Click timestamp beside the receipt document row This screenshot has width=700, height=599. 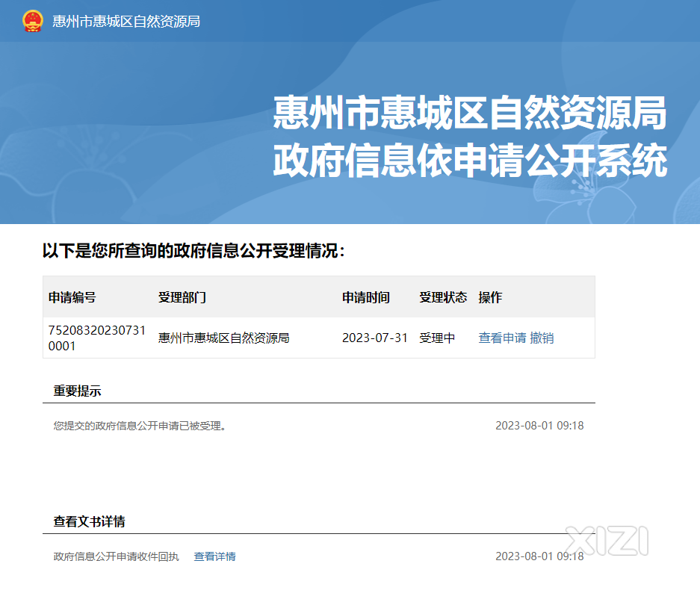[539, 556]
